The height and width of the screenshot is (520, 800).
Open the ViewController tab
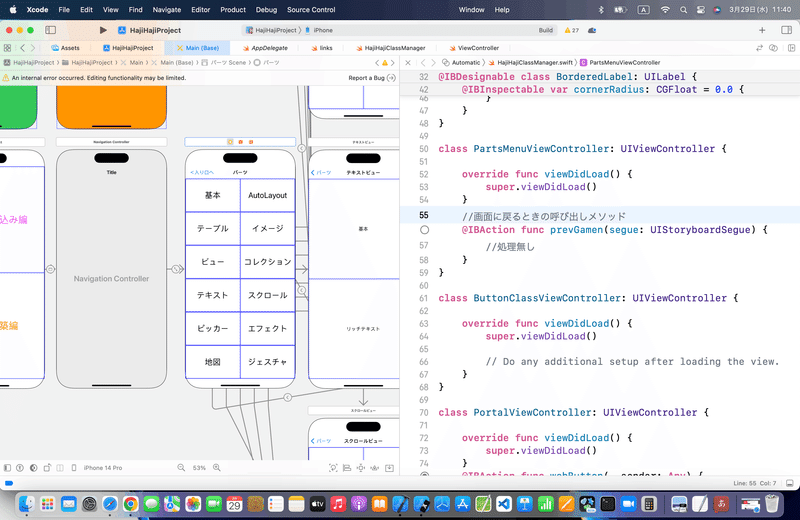[x=474, y=48]
